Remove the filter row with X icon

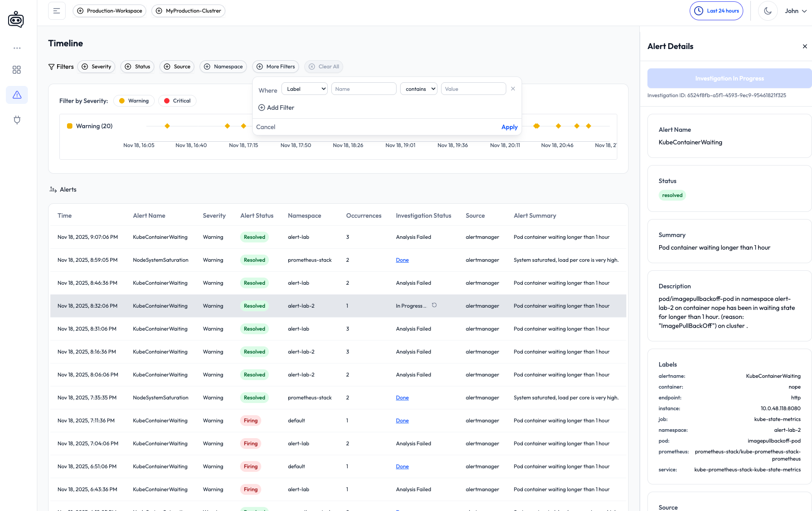[x=513, y=89]
